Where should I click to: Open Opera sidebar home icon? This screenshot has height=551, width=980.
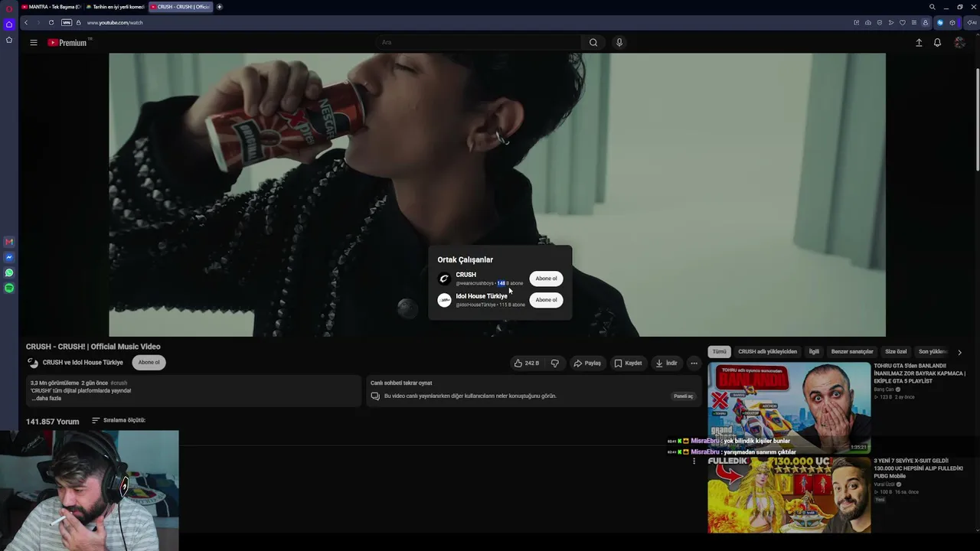tap(9, 24)
